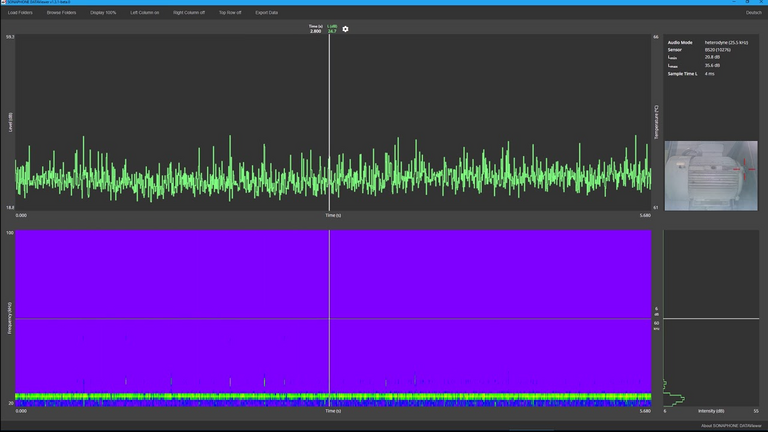Click the Time (s) value 2.800 readout
Screen dimensions: 768x432
[315, 31]
